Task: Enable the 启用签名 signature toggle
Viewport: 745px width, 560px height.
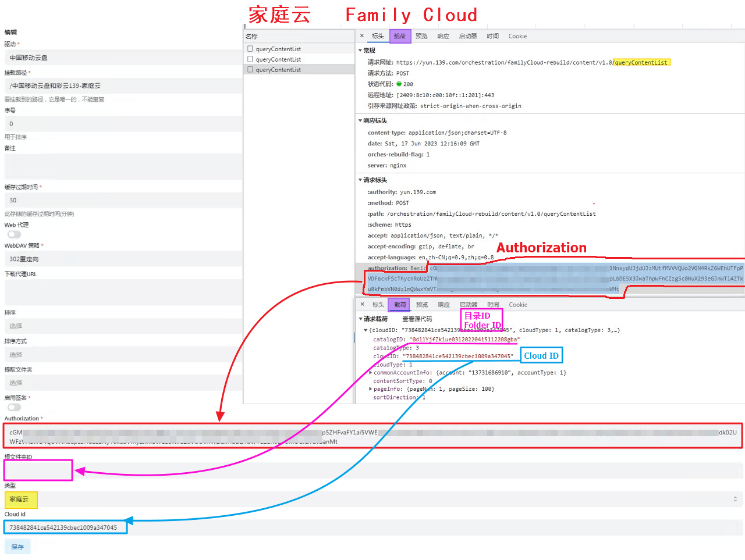Action: point(13,407)
